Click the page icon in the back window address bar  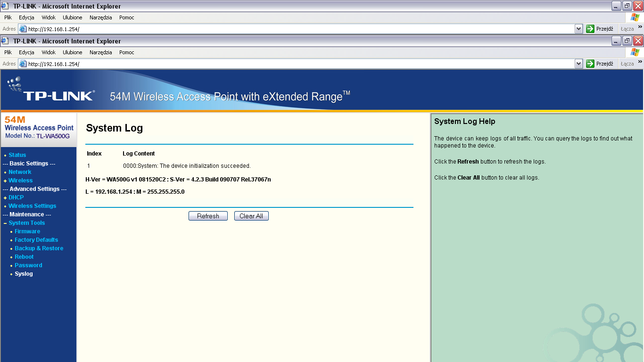pos(23,29)
